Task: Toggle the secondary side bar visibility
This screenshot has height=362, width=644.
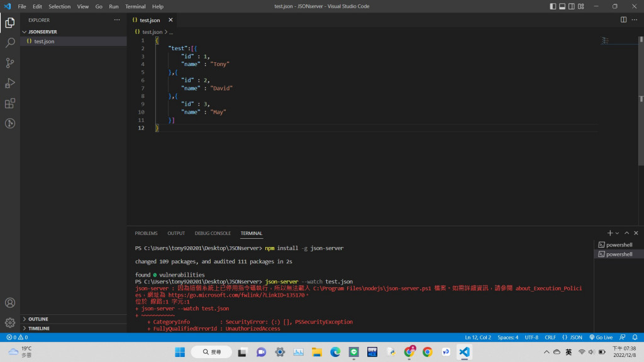Action: 573,6
